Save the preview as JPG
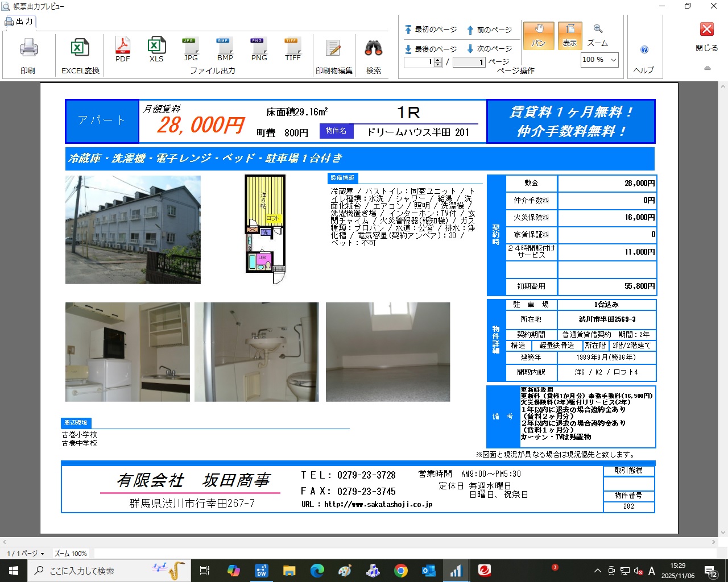The width and height of the screenshot is (728, 582). [x=191, y=49]
